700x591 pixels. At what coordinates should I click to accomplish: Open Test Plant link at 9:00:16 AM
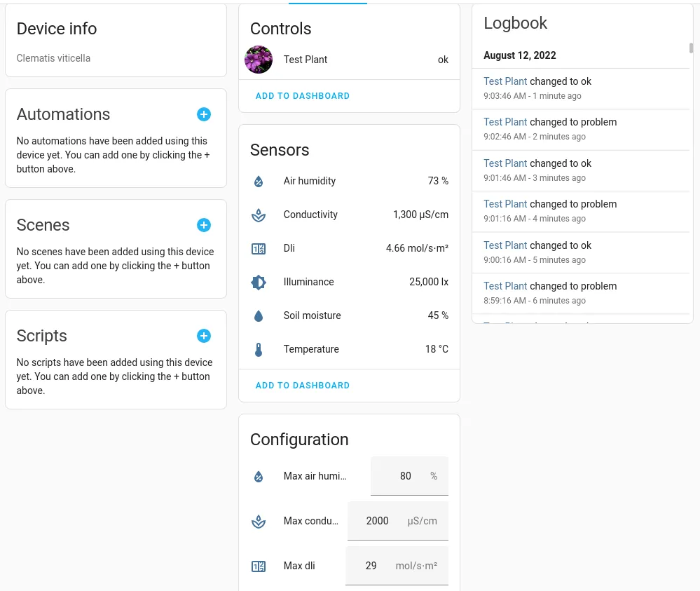tap(505, 245)
